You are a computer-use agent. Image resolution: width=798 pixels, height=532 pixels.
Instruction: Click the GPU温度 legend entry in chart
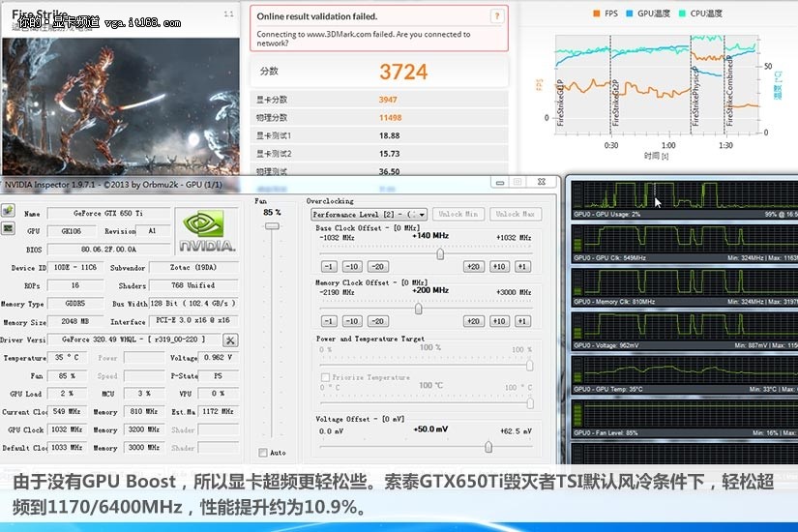click(x=648, y=14)
